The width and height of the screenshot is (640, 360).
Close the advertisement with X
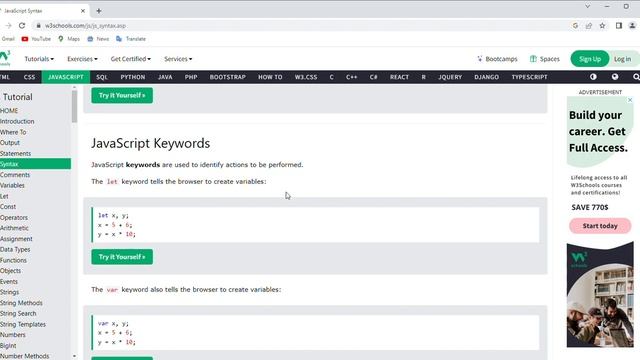pyautogui.click(x=630, y=100)
